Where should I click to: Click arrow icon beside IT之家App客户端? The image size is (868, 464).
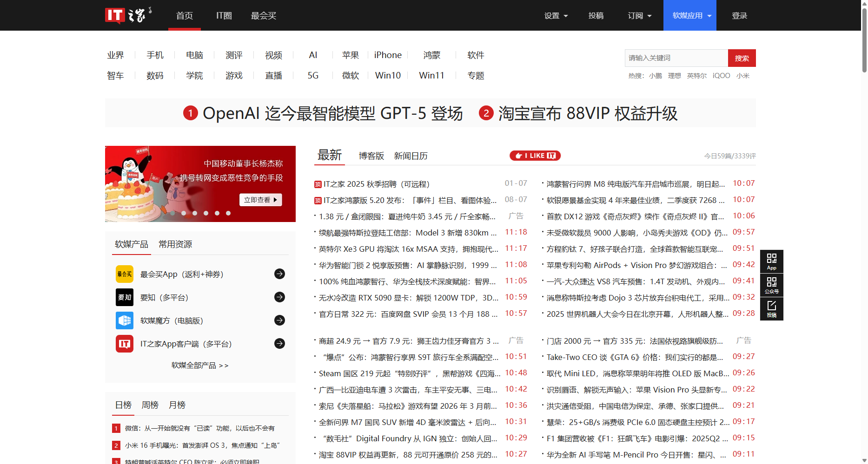coord(279,344)
